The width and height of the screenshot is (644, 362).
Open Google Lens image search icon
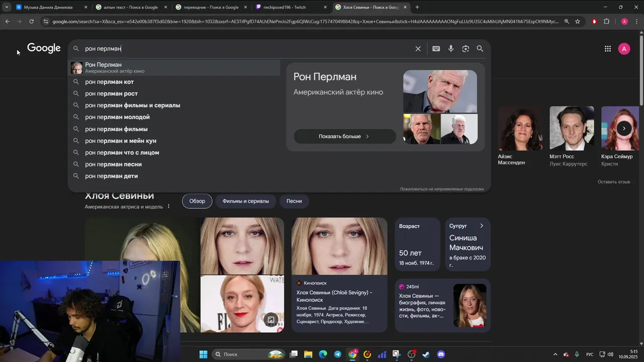[x=465, y=49]
